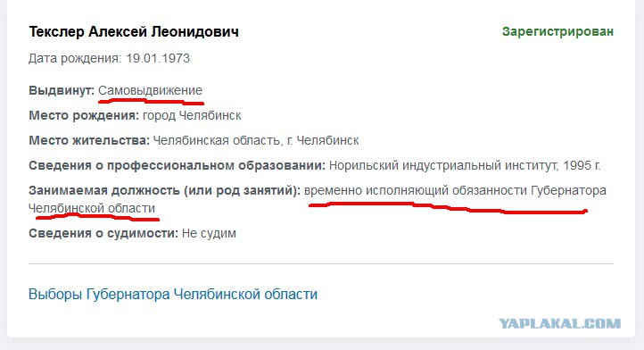Click the Не судим value
The width and height of the screenshot is (644, 350).
pyautogui.click(x=209, y=234)
